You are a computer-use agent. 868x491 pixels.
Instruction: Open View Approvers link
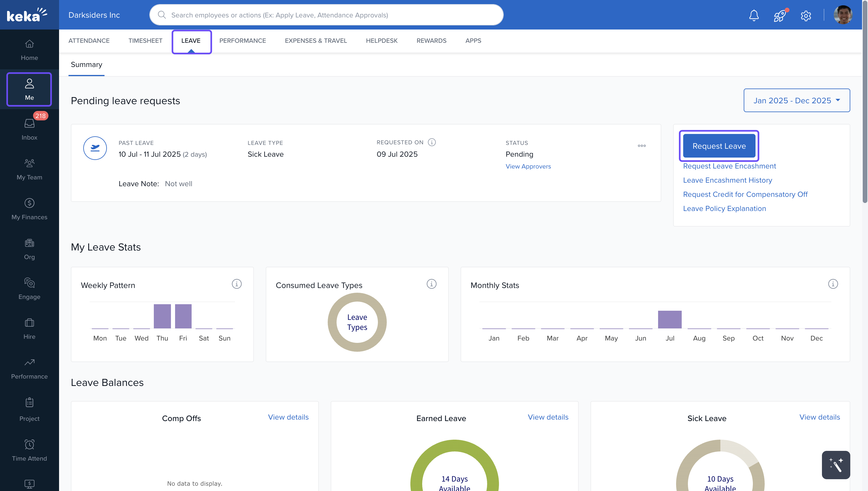[x=528, y=166]
